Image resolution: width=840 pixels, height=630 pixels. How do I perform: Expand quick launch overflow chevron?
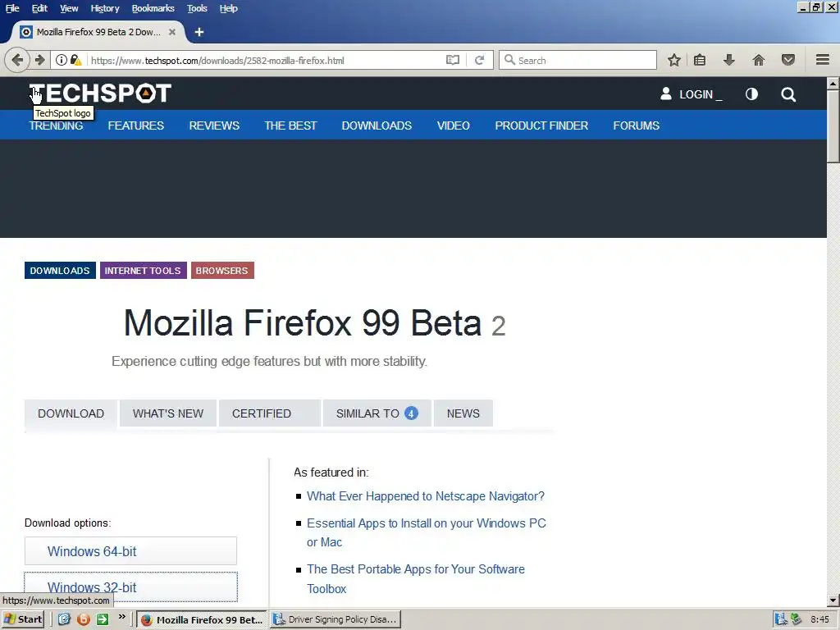click(x=122, y=617)
